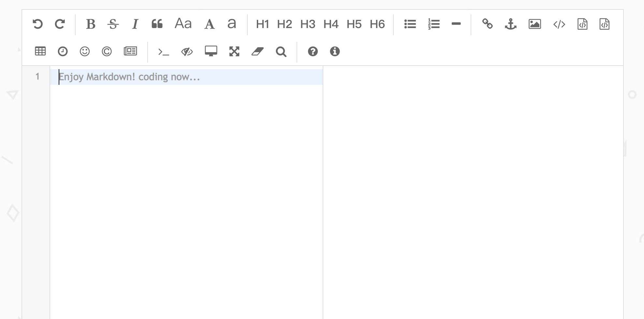
Task: Apply bold formatting
Action: click(x=91, y=24)
